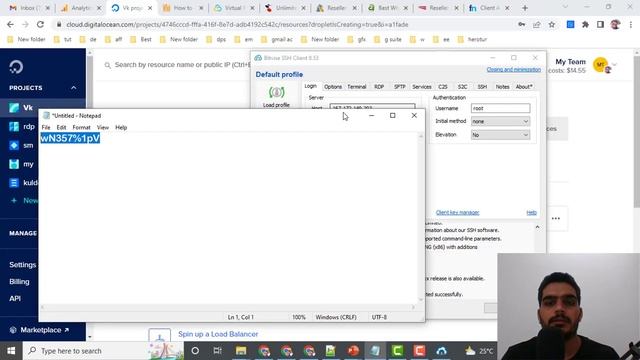
Task: Open the Vk project in sidebar
Action: [x=27, y=108]
